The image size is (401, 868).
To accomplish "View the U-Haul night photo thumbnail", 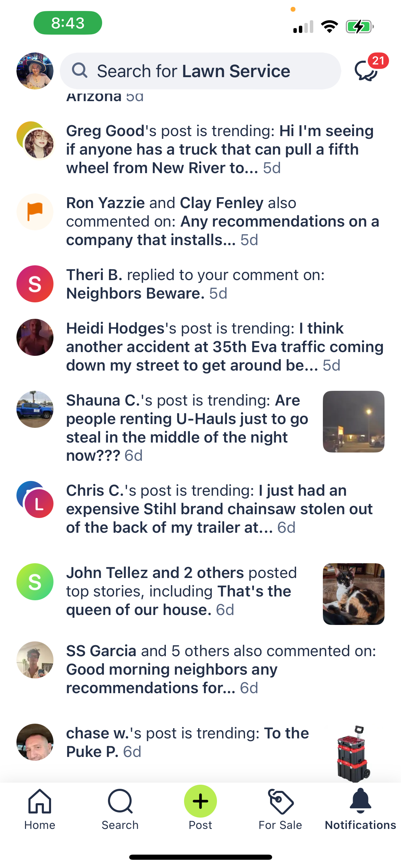I will [354, 422].
